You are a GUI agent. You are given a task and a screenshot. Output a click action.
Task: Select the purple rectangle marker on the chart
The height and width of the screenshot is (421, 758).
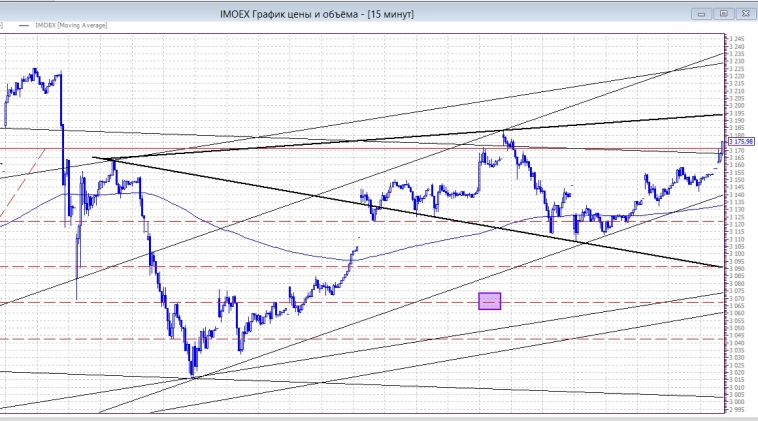pyautogui.click(x=489, y=300)
